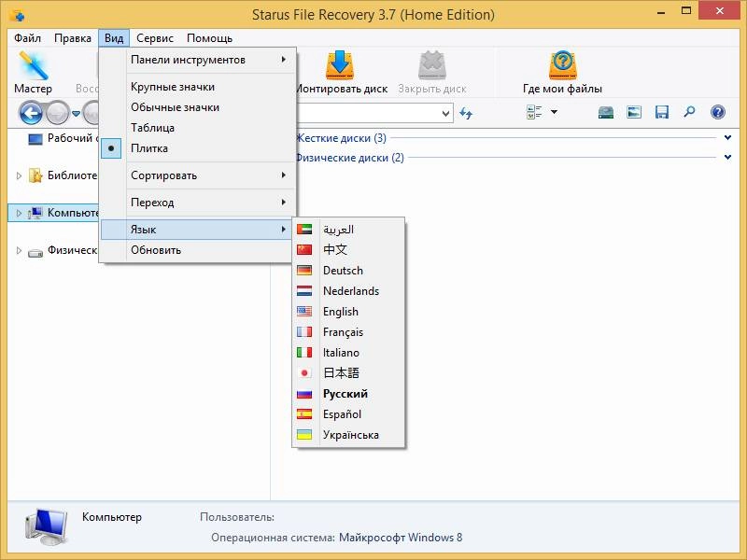This screenshot has width=747, height=560.
Task: Open the Сервис menu
Action: pyautogui.click(x=155, y=38)
